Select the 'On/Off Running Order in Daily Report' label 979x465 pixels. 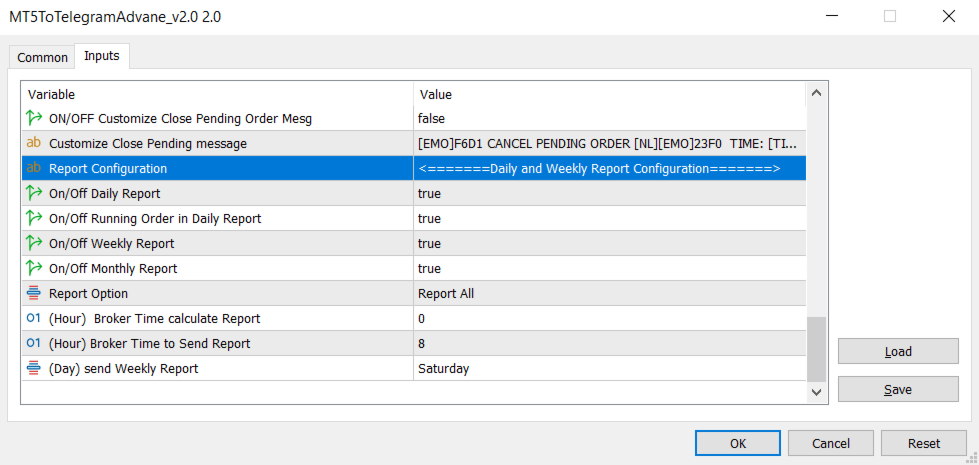click(x=155, y=218)
